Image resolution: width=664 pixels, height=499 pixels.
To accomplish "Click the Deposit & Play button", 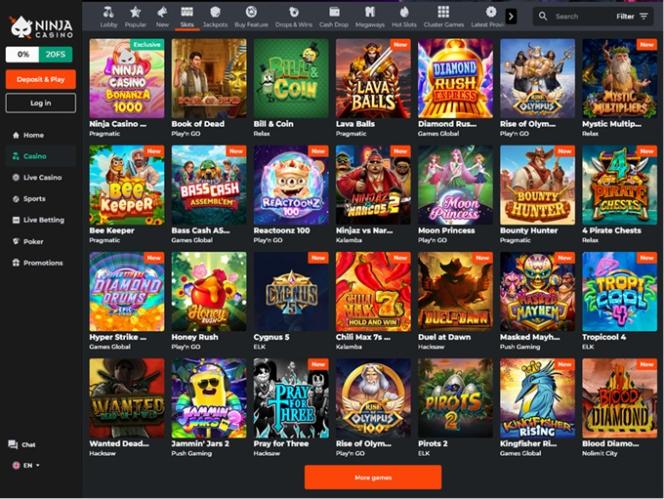I will [x=41, y=79].
